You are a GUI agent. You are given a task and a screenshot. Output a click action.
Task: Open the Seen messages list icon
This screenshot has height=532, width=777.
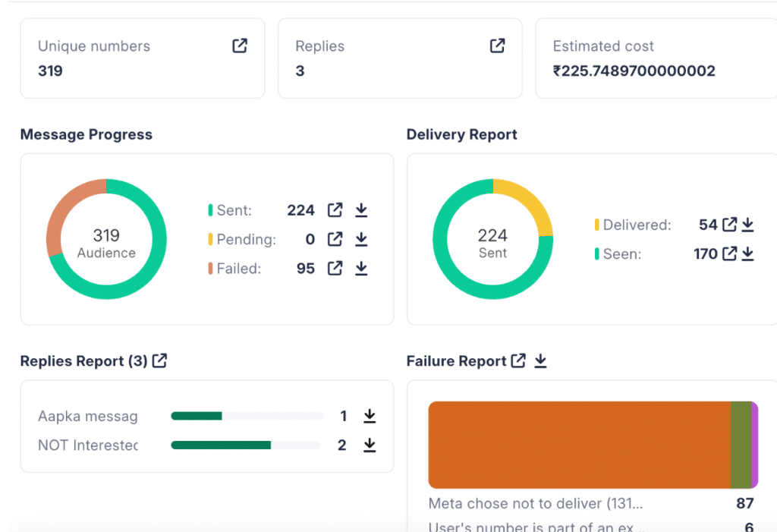click(729, 253)
